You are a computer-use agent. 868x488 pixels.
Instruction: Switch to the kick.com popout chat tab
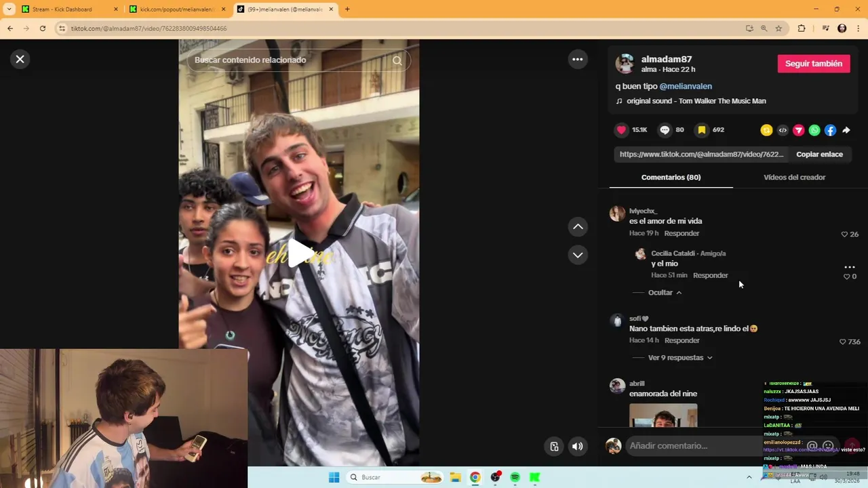177,9
